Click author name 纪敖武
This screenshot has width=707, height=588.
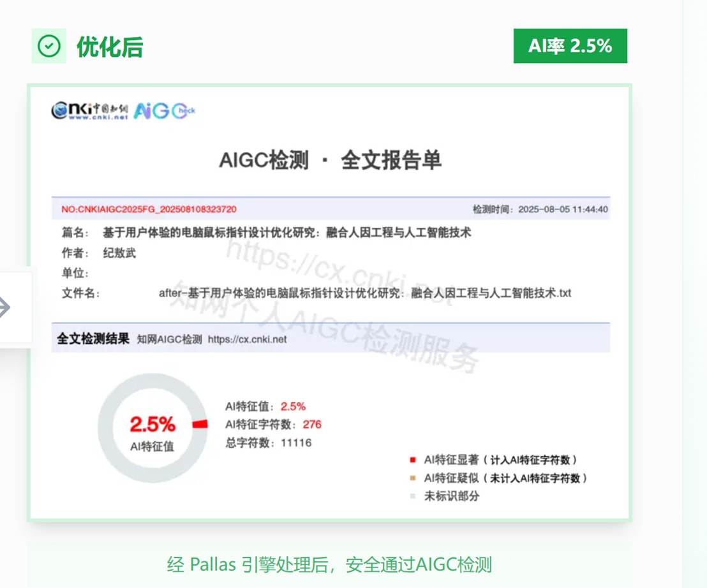coord(119,253)
